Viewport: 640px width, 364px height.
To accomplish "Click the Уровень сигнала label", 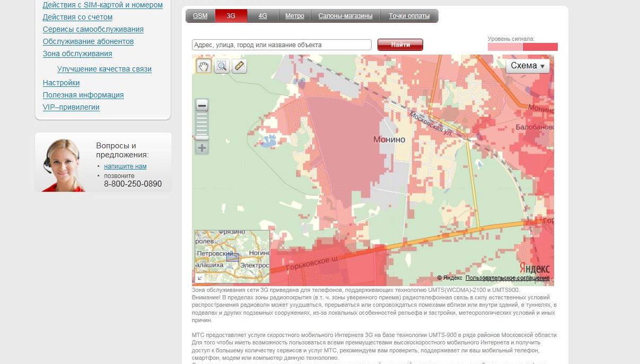I will (511, 39).
